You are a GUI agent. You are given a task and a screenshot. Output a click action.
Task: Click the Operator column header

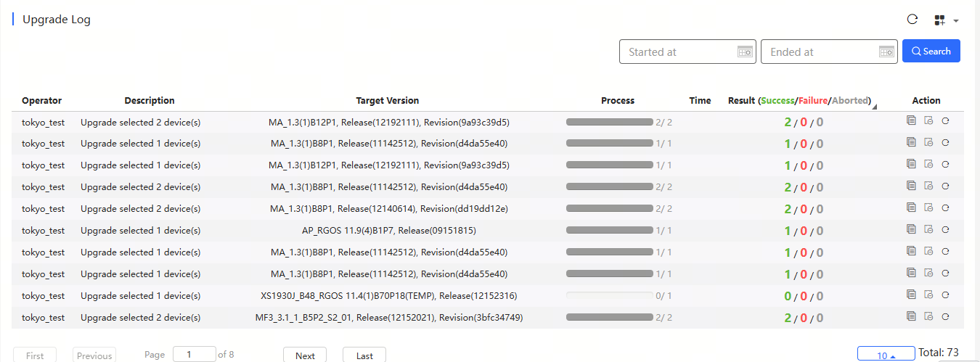click(41, 101)
